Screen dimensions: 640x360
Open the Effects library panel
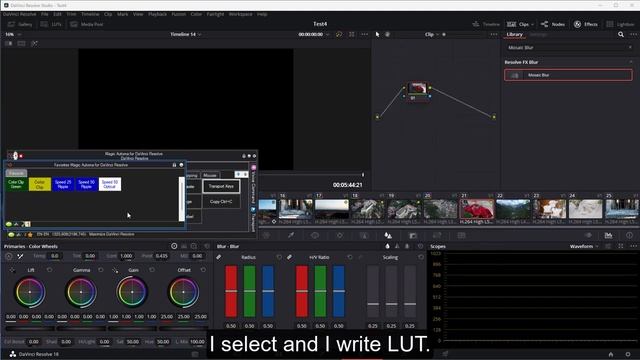click(586, 24)
